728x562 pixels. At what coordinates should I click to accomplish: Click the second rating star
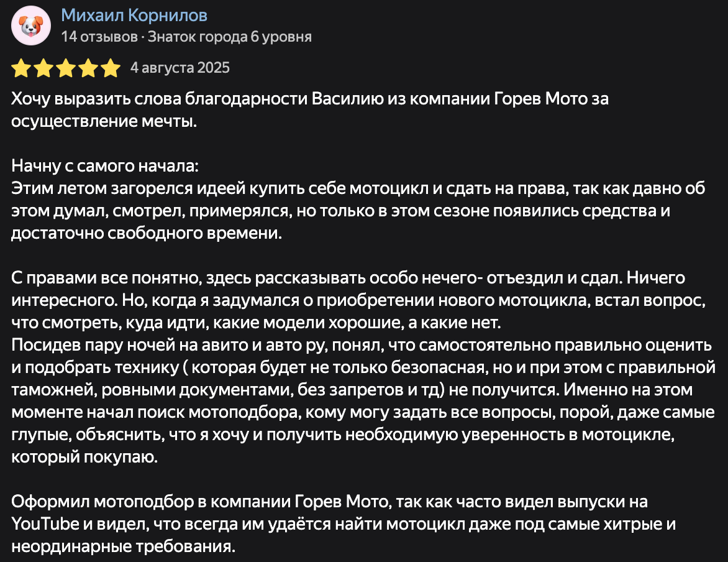pos(43,68)
